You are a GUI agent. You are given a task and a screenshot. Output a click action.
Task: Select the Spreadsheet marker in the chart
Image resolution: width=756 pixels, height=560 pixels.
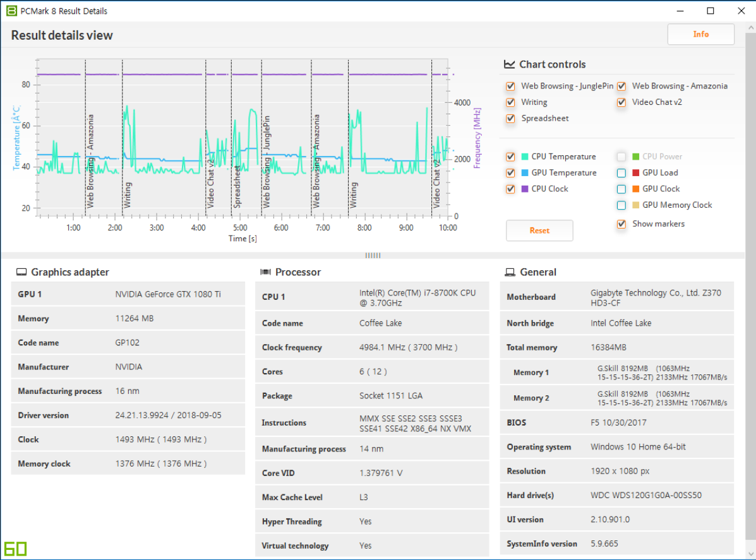coord(237,187)
